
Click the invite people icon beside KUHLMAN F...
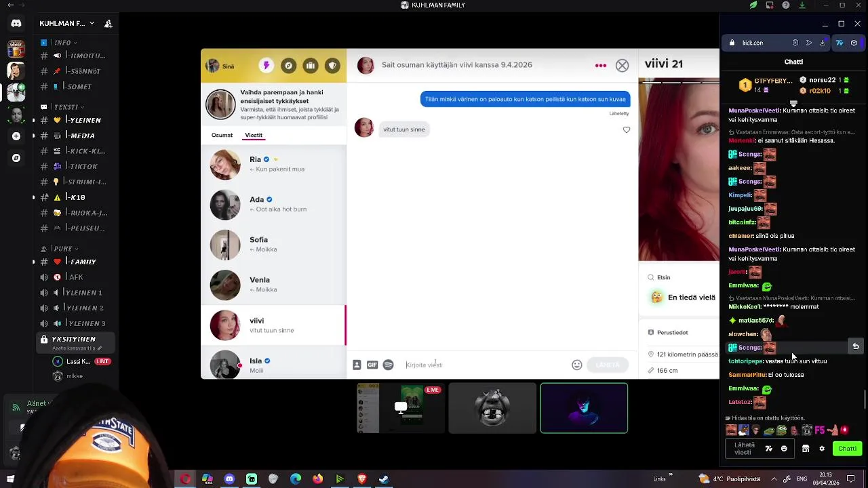click(x=108, y=24)
